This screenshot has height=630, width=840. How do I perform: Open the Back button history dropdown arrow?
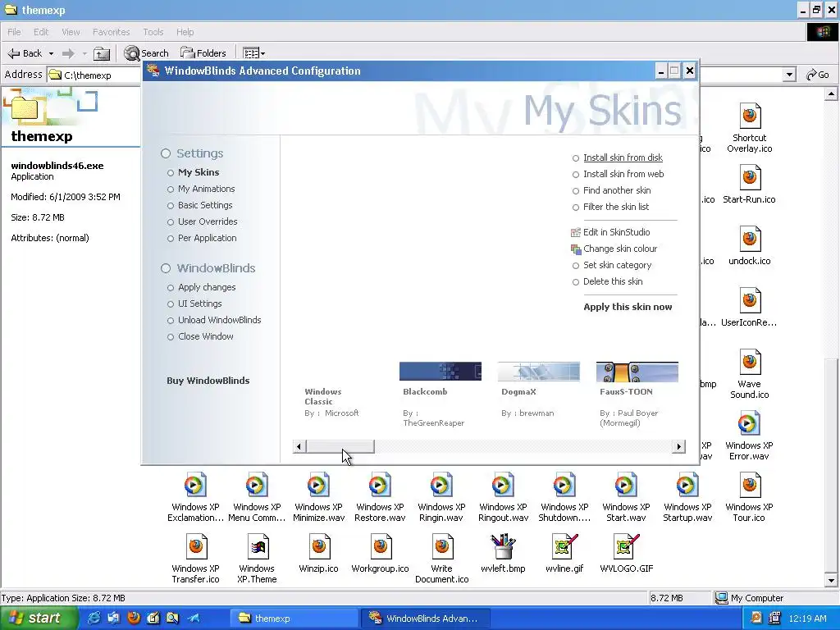52,53
